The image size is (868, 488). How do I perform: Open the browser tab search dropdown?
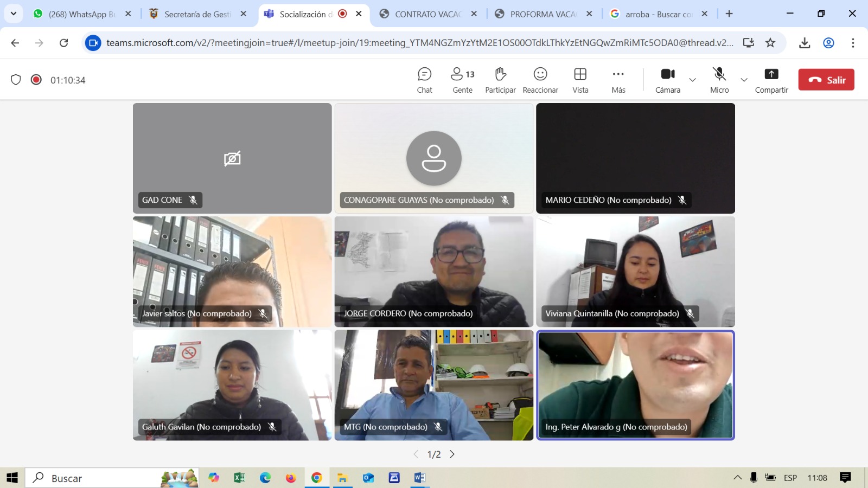13,14
